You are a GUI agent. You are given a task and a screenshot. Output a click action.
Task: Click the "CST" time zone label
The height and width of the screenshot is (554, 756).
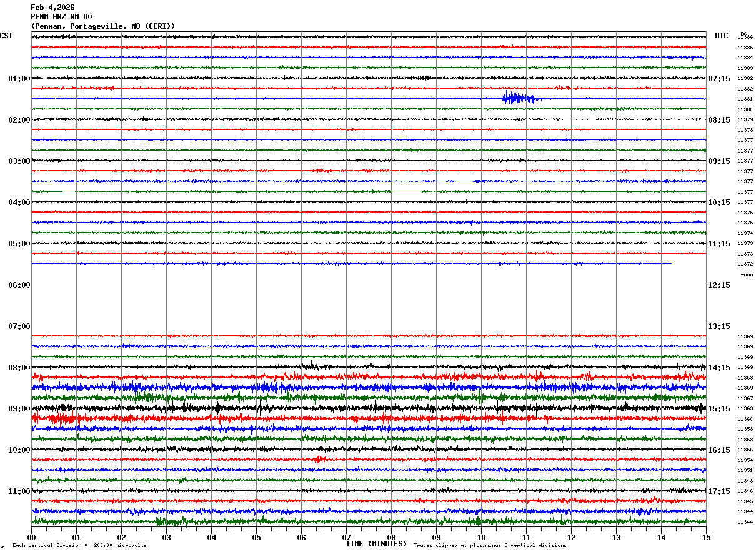tap(6, 36)
